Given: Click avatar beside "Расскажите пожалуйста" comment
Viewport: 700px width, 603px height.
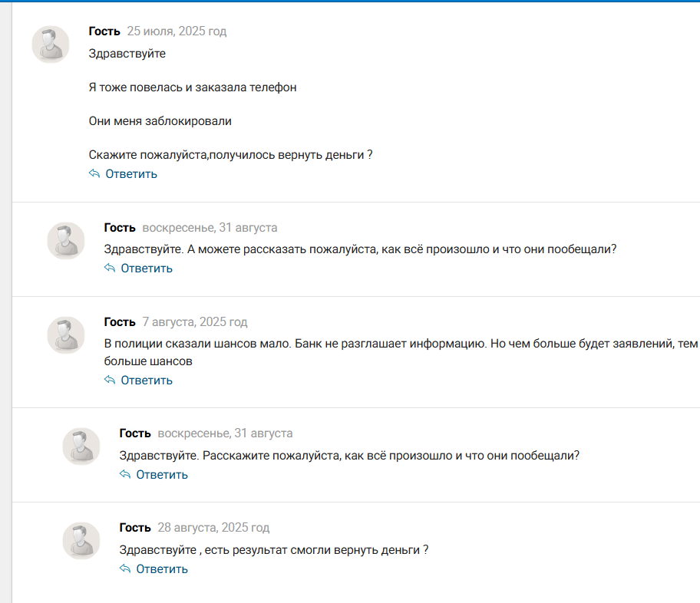Looking at the screenshot, I should pyautogui.click(x=81, y=446).
